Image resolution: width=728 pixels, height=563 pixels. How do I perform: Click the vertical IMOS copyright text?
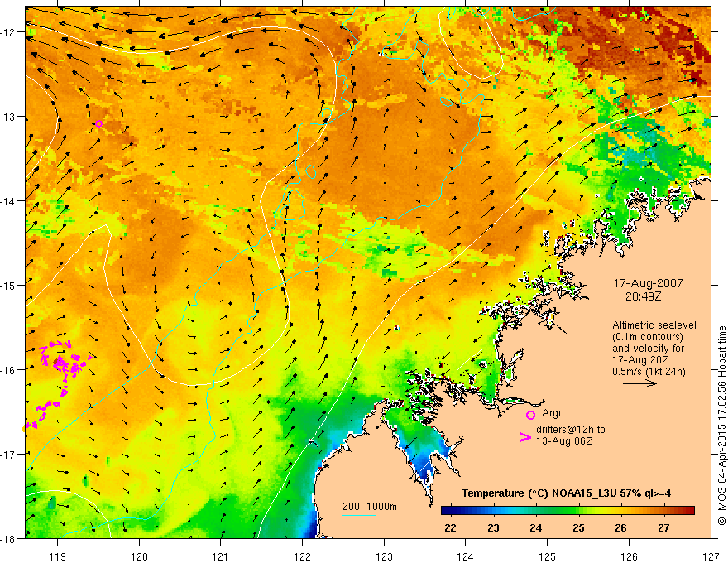(721, 426)
